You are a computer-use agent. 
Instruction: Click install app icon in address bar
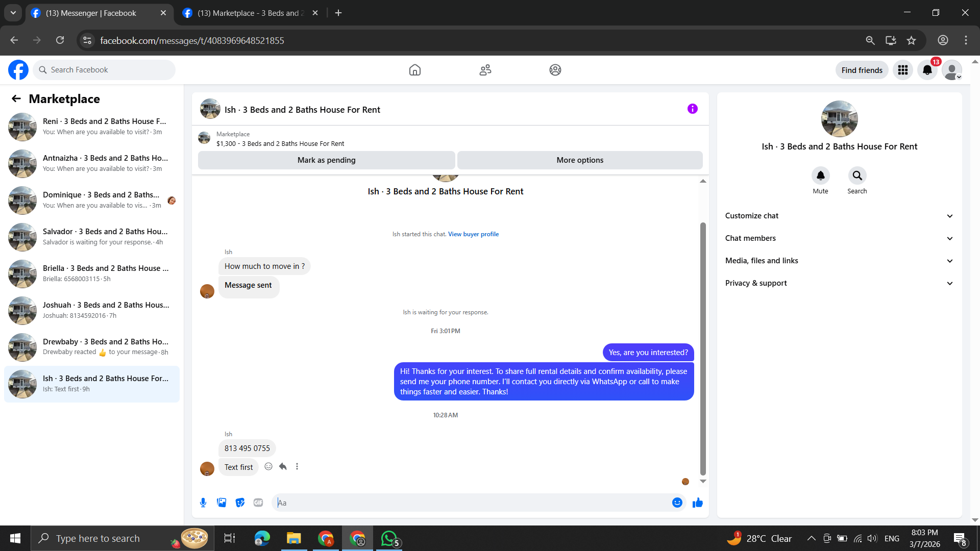[891, 40]
